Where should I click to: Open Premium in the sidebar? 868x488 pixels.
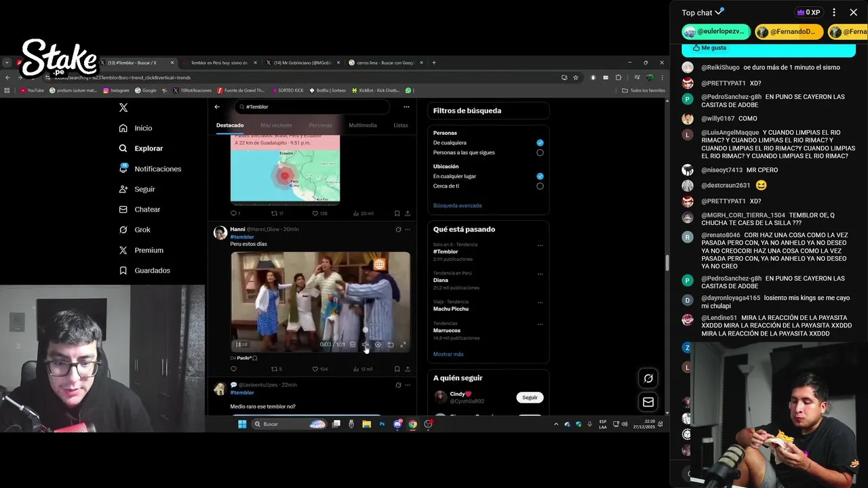pos(141,250)
